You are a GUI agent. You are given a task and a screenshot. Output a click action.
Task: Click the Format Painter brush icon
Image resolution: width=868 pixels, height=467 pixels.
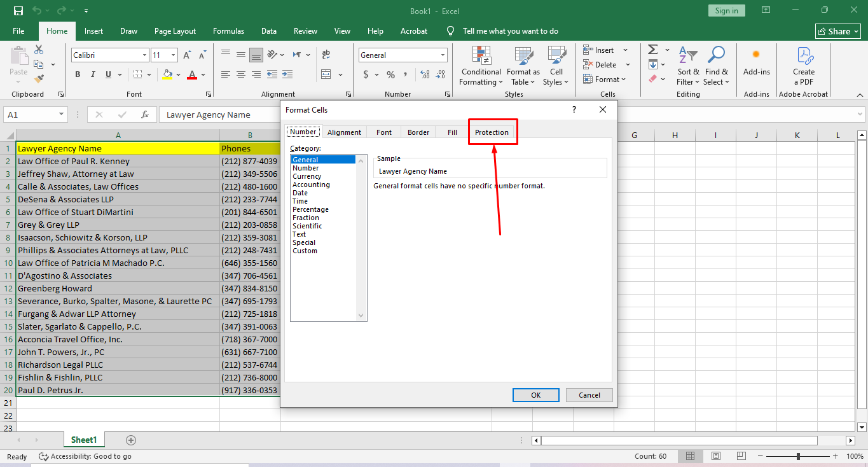tap(39, 79)
